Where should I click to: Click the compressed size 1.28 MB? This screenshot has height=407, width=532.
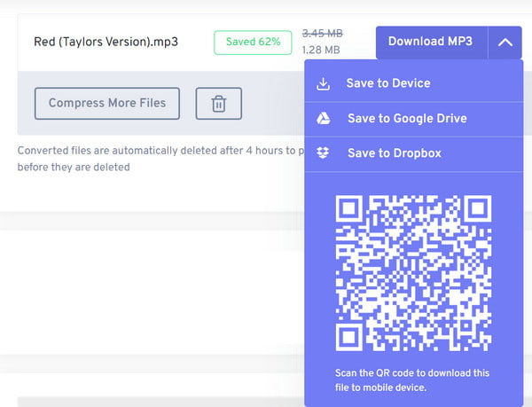pos(321,51)
